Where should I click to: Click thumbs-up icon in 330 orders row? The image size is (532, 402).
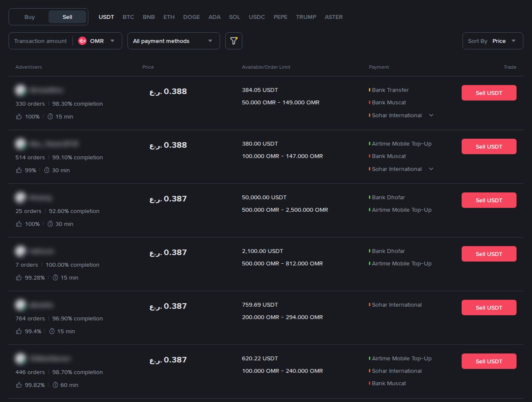[18, 116]
